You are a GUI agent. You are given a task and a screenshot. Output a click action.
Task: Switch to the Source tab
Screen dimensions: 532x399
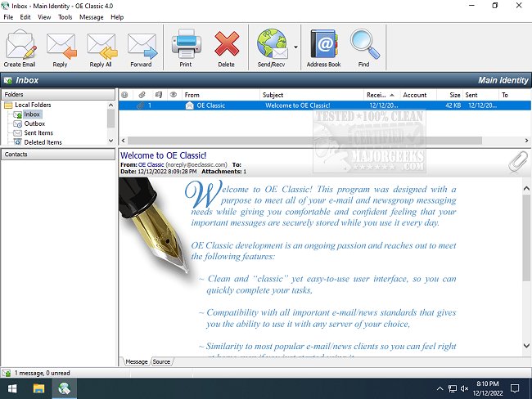161,361
